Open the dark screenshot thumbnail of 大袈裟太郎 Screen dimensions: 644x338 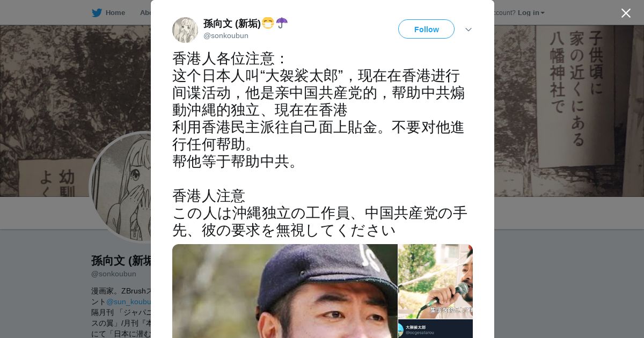pos(435,329)
